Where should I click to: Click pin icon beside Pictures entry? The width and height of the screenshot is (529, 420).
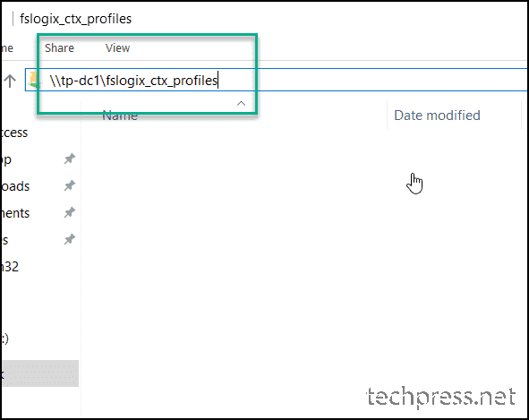[70, 240]
